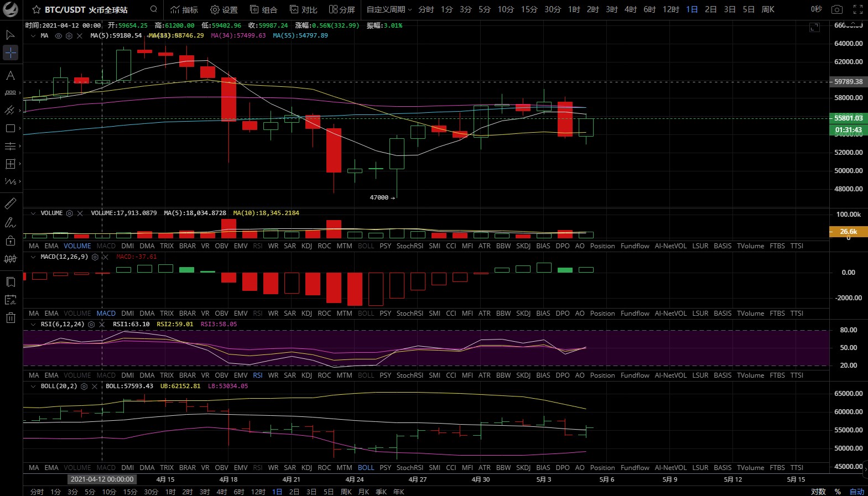Viewport: 868px width, 496px height.
Task: Toggle the drawing lock icon
Action: (10, 240)
